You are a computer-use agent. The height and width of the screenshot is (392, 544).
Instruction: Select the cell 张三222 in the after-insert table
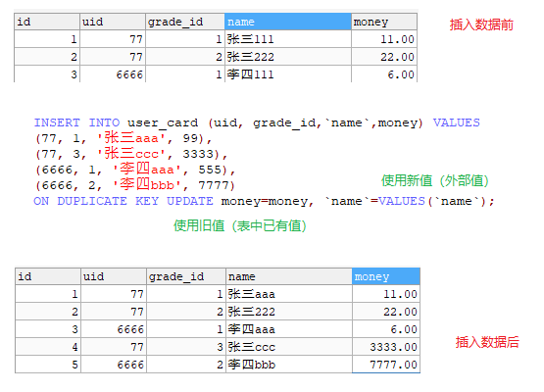point(289,312)
